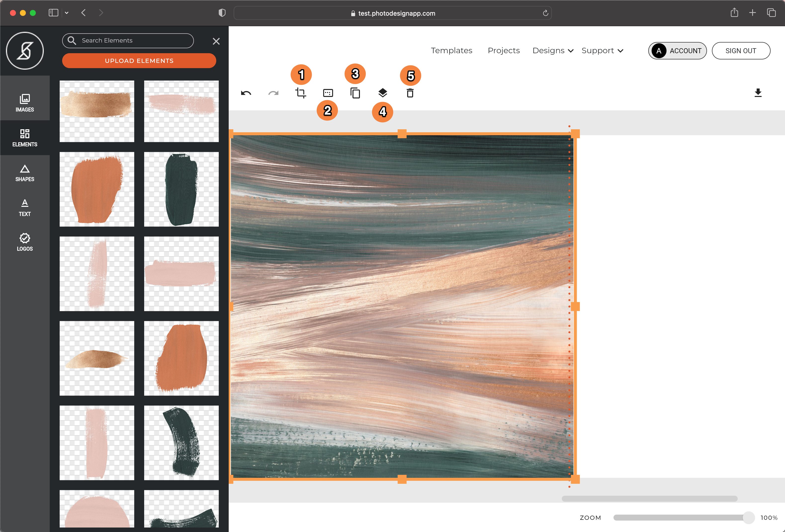Click the Sign Out button
The height and width of the screenshot is (532, 785).
pyautogui.click(x=741, y=51)
